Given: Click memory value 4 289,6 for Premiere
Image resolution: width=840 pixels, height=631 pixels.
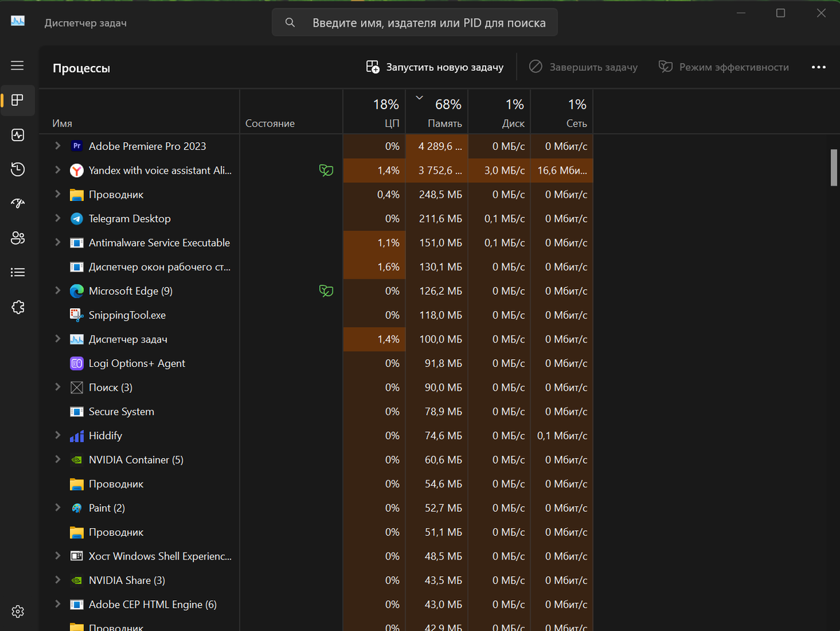Looking at the screenshot, I should click(x=440, y=146).
